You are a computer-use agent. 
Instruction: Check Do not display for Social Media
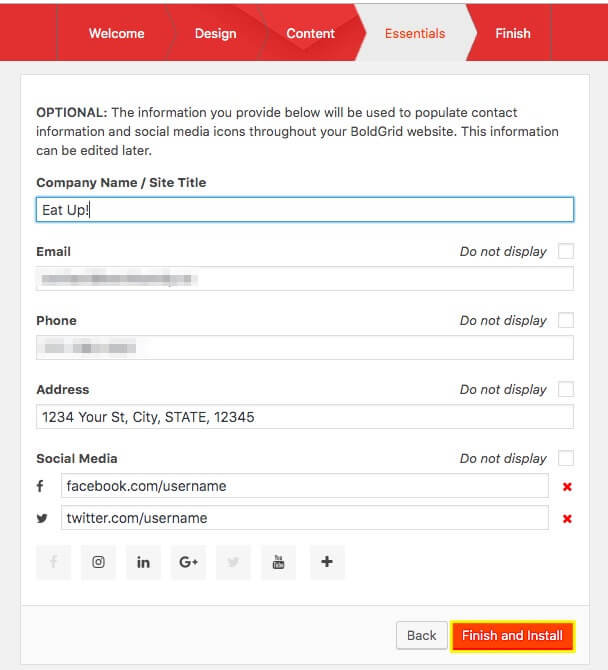pyautogui.click(x=566, y=458)
